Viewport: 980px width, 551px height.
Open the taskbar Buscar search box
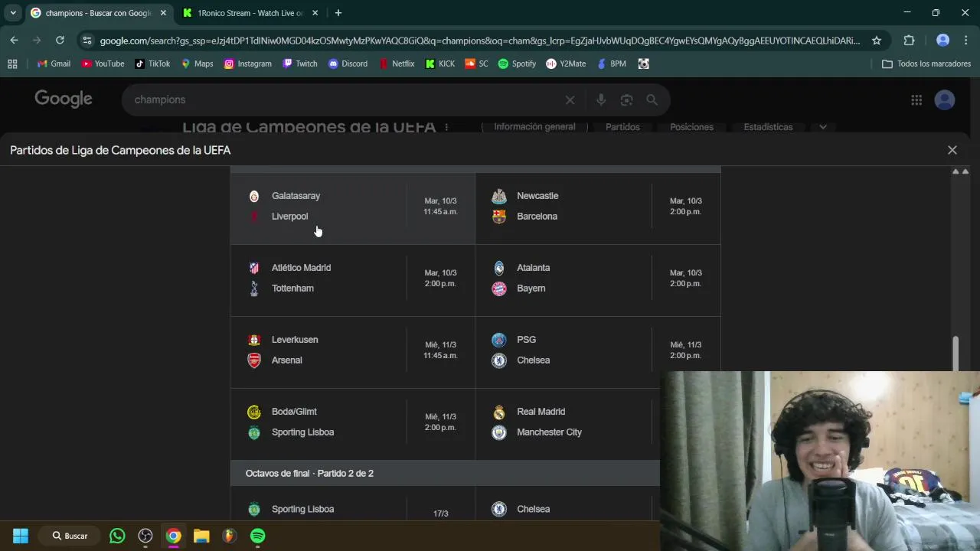click(x=70, y=536)
